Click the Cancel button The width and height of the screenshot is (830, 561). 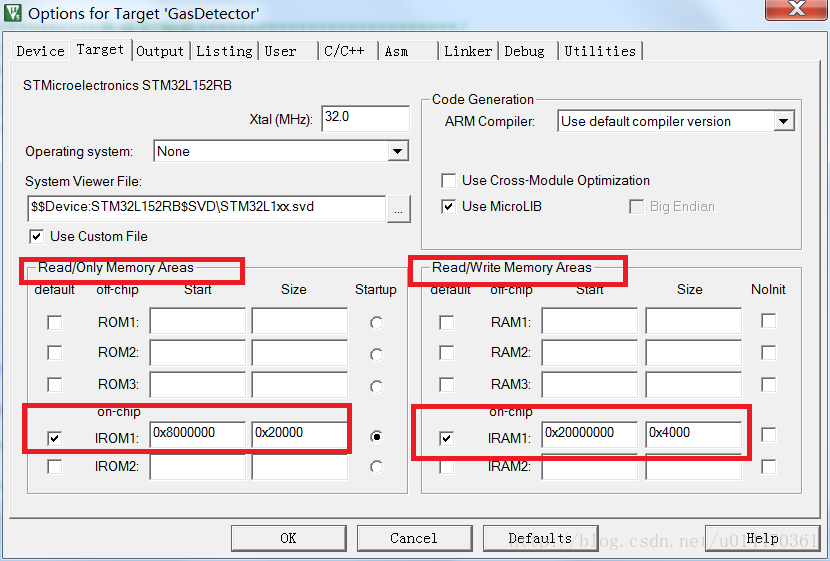point(414,538)
